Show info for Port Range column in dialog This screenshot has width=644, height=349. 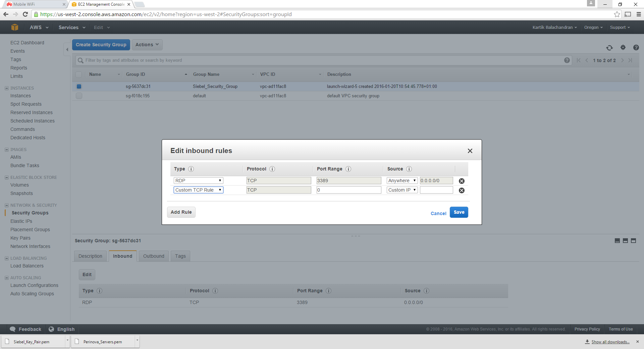[348, 169]
